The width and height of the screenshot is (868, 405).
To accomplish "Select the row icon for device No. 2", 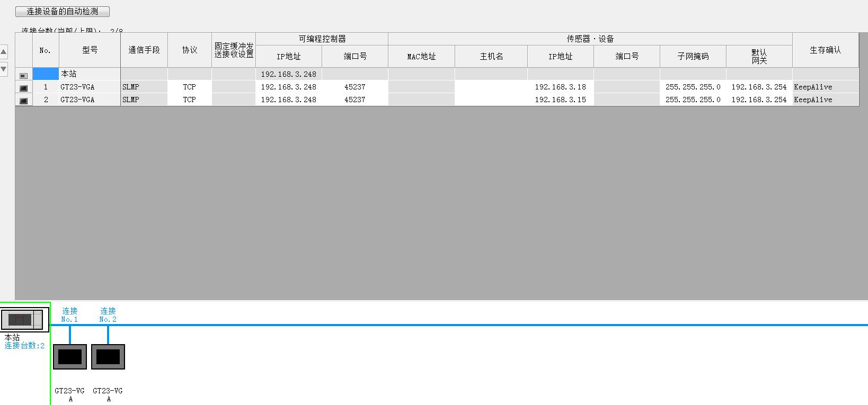I will click(23, 100).
